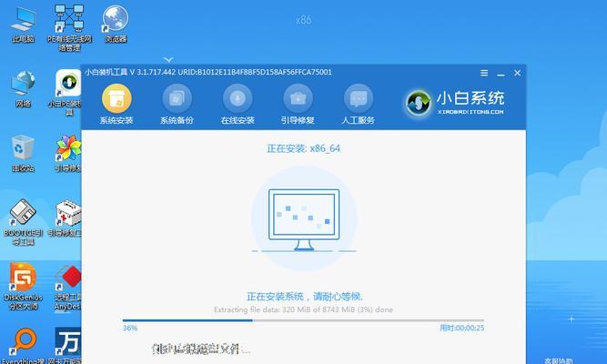Open AnyDesk remote tool desktop icon
Screen dimensions: 607x364
[67, 288]
